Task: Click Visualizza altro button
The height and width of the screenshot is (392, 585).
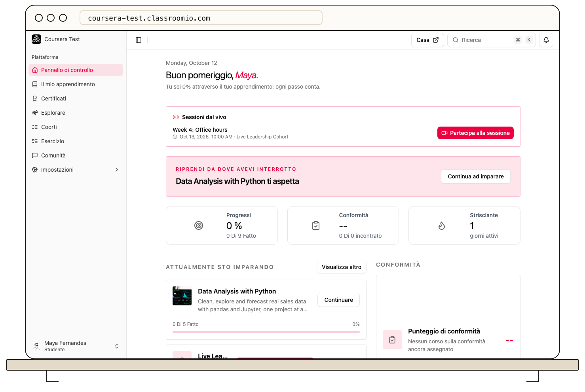Action: (342, 267)
